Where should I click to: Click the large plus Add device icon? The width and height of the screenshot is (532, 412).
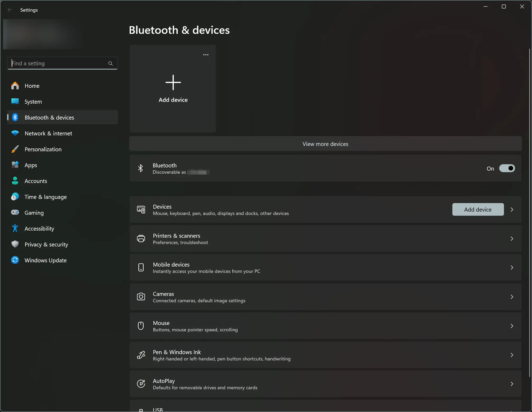coord(173,82)
